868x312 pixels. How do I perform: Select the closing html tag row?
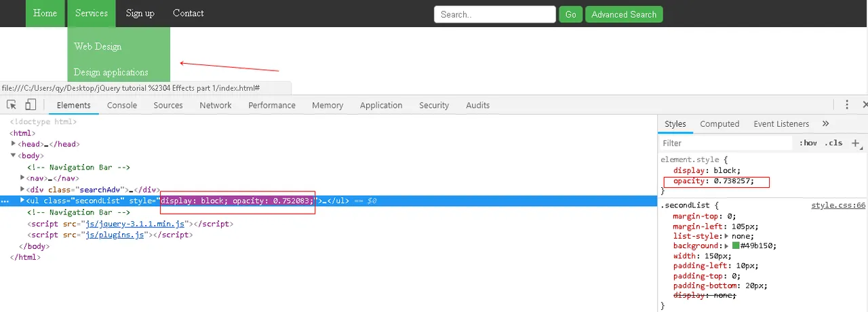coord(25,257)
